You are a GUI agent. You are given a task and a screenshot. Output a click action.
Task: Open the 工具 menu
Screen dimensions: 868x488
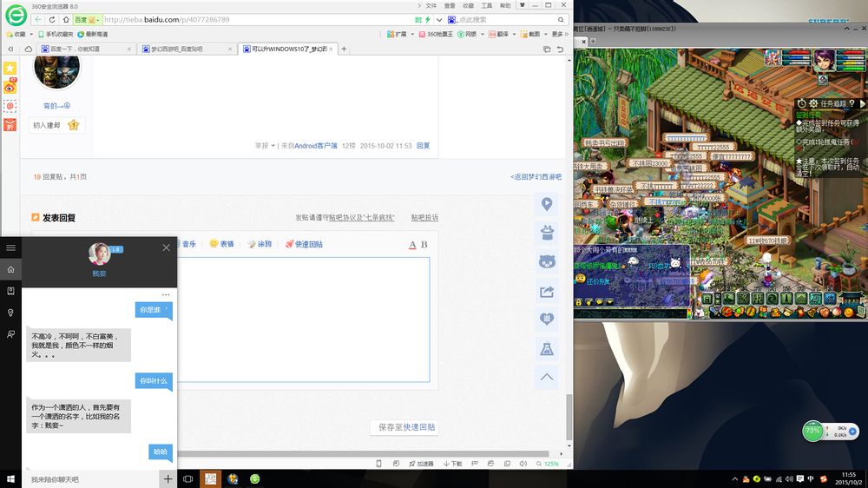pos(487,5)
